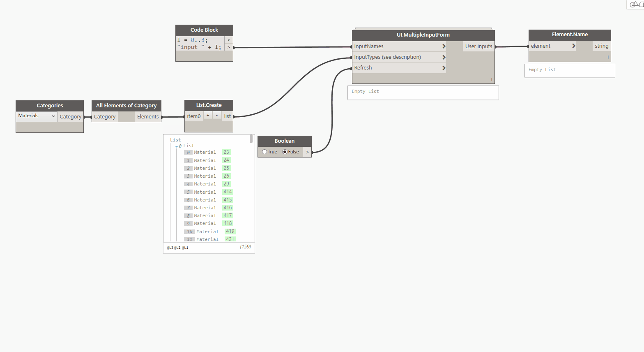Click the green Material ID 23

click(x=226, y=152)
